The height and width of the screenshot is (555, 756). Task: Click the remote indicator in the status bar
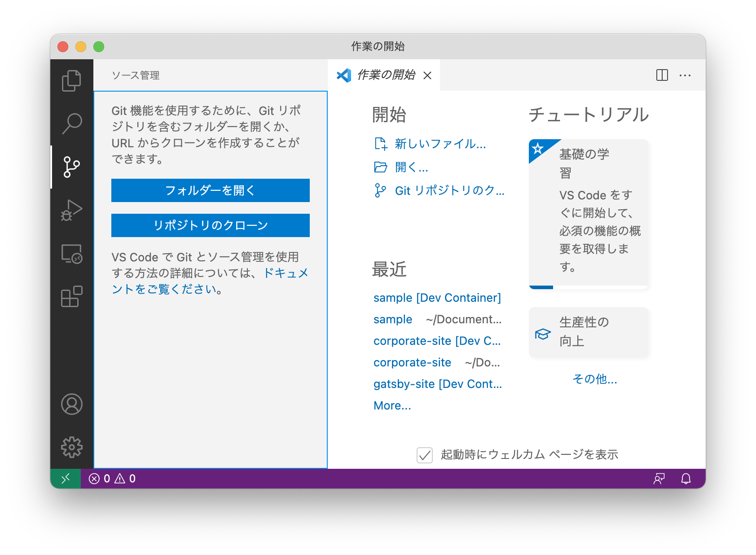[66, 479]
